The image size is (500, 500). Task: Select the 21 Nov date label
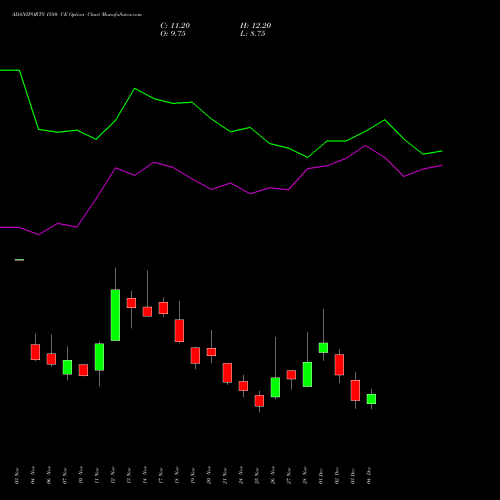click(x=225, y=476)
